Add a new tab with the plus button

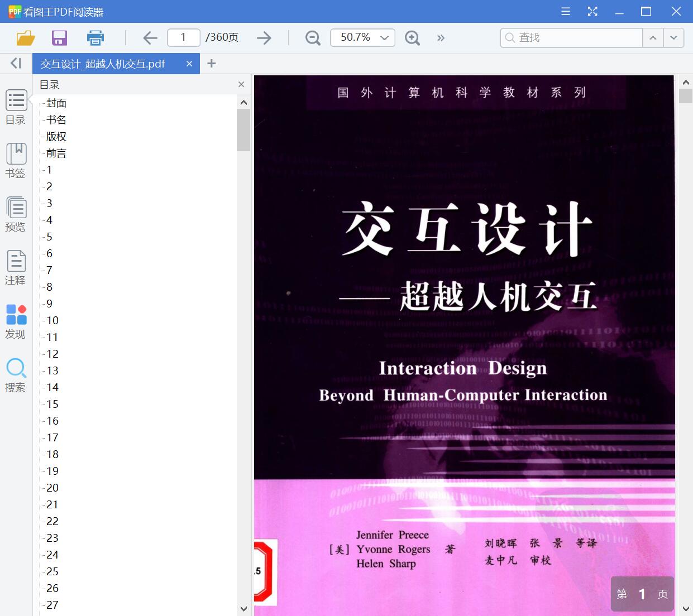211,64
